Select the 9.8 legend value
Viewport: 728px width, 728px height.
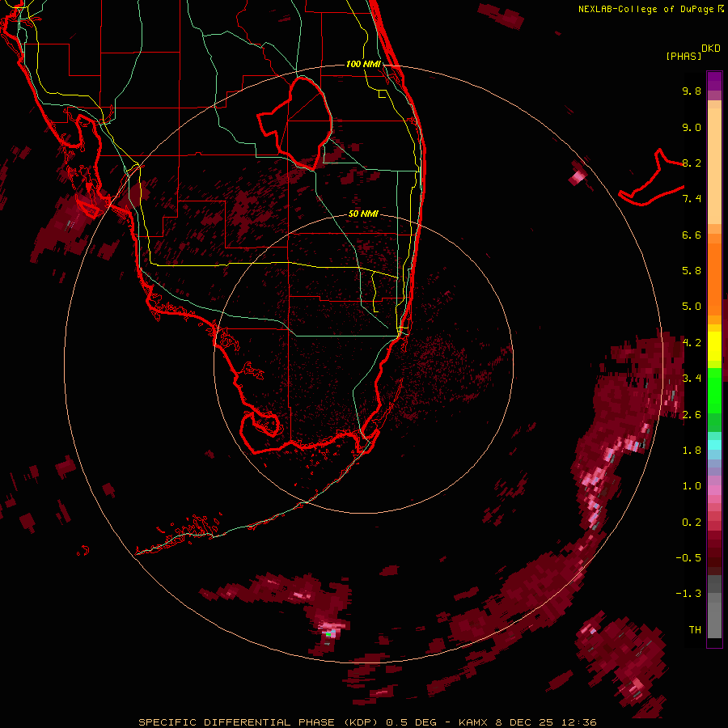692,91
